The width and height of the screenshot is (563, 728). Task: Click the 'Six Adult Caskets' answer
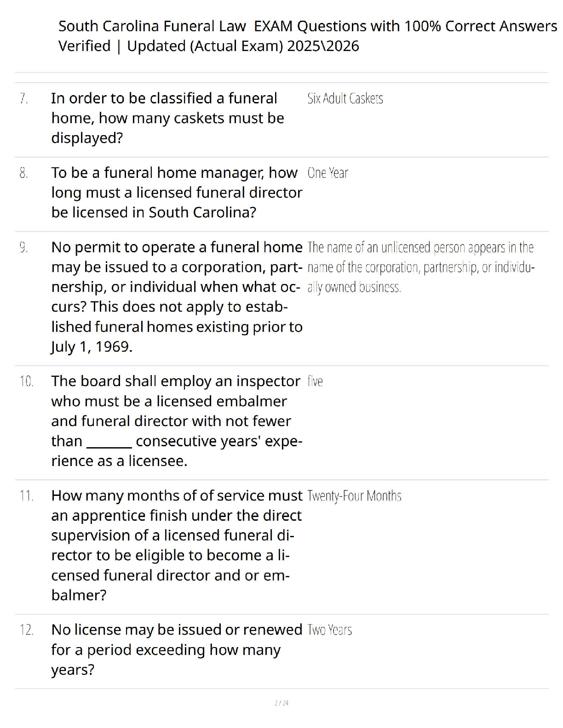345,98
